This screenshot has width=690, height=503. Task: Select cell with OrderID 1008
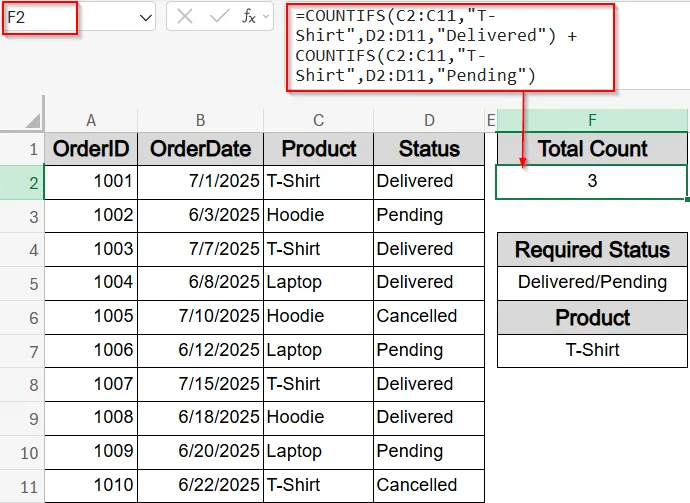(x=91, y=418)
